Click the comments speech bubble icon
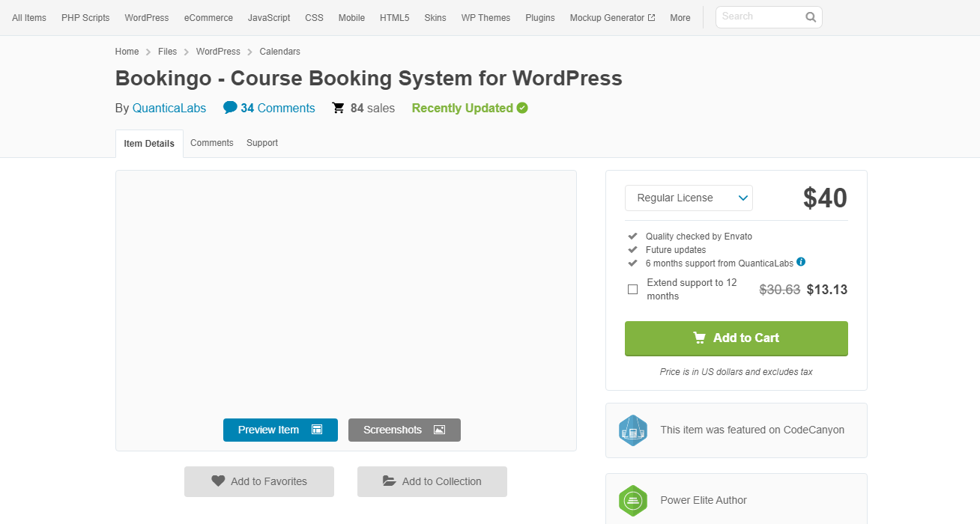 pos(230,108)
